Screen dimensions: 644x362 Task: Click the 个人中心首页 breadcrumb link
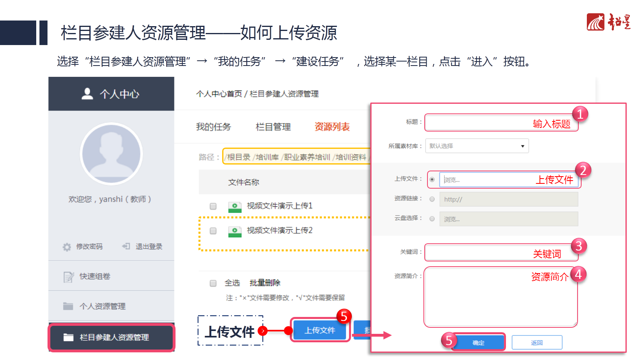coord(219,94)
